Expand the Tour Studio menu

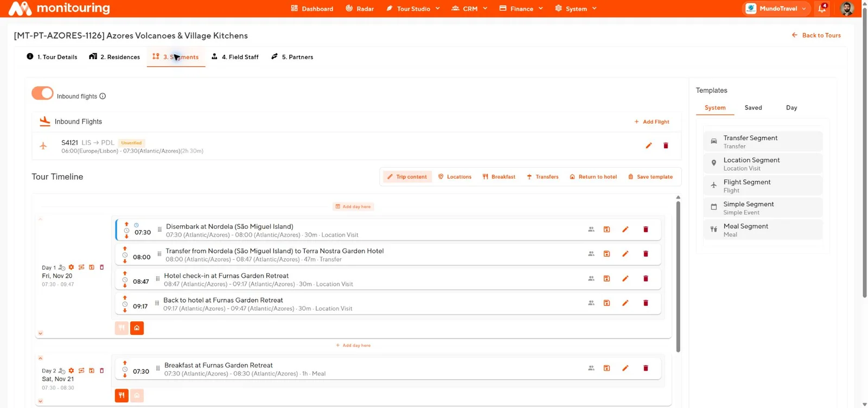point(413,9)
